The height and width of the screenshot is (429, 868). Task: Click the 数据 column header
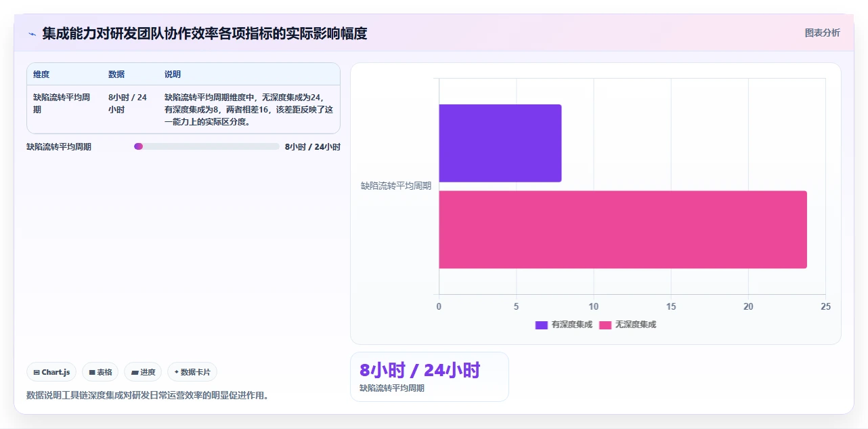116,75
